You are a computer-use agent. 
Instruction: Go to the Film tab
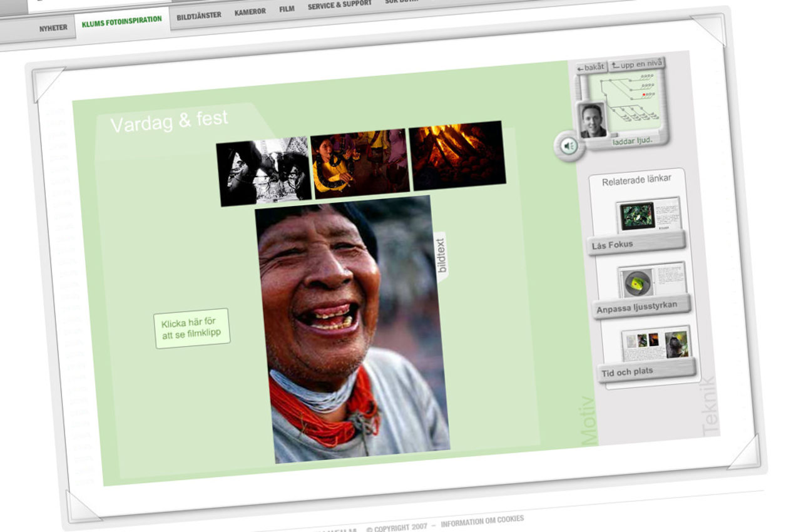coord(287,9)
